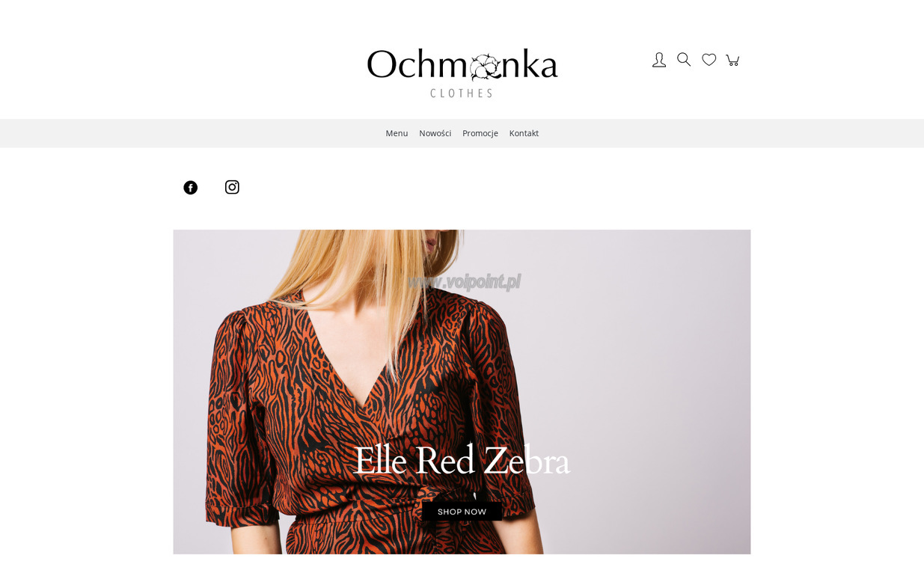Screen dimensions: 924x564
Task: Click the cotton flower in the Ochmonka logo
Action: click(484, 67)
